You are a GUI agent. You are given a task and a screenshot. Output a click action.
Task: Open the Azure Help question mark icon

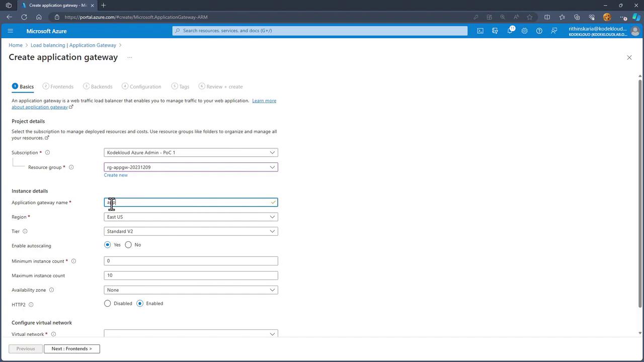coord(539,31)
